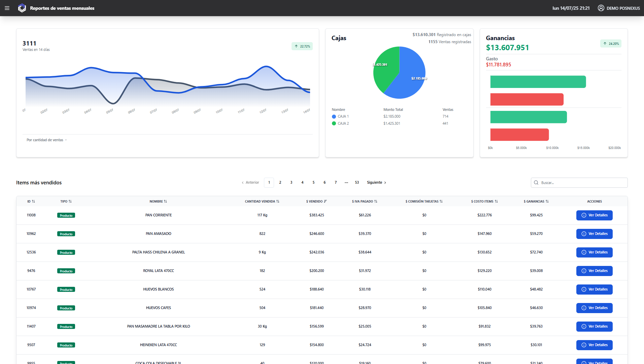Sort by $ Ganancias column arrows
The height and width of the screenshot is (364, 644).
click(547, 202)
